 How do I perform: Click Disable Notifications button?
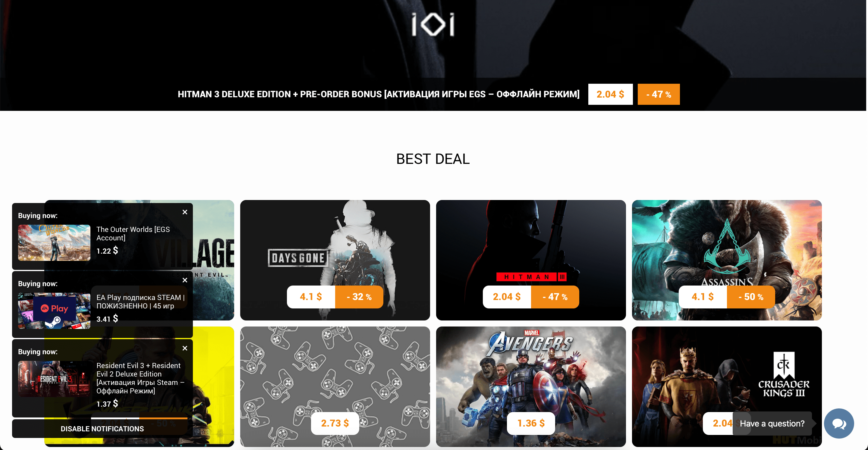coord(102,428)
